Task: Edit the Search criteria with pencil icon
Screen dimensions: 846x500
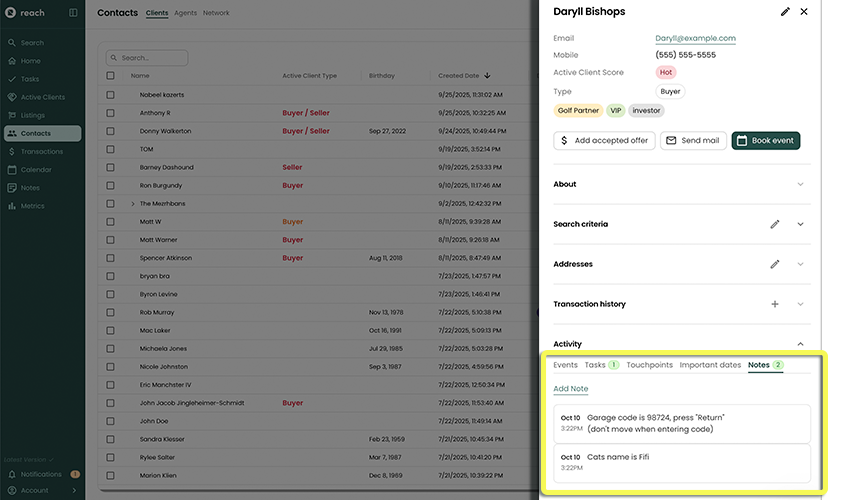Action: point(774,224)
